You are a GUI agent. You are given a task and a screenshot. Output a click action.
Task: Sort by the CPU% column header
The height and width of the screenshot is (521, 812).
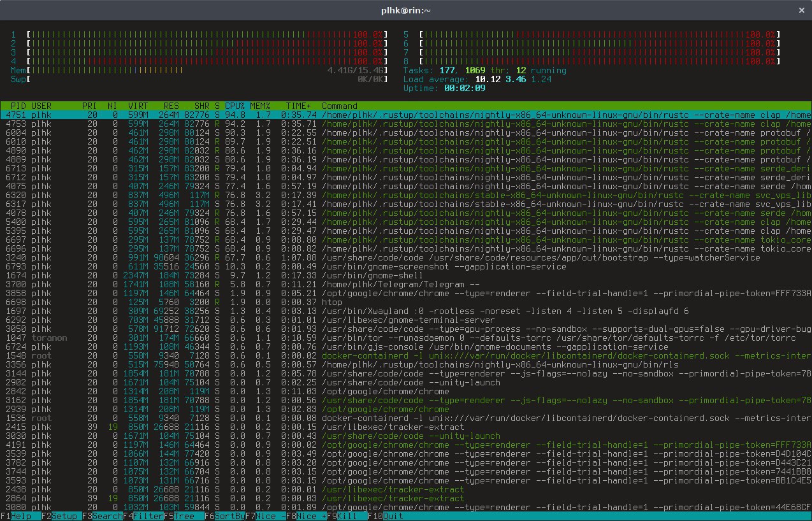click(x=234, y=106)
